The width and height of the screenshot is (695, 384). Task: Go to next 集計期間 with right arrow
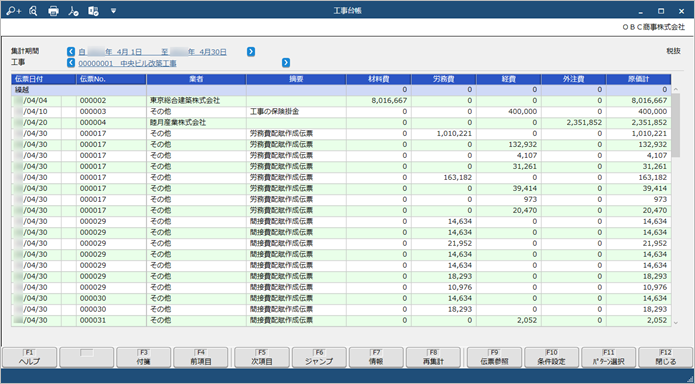[x=251, y=52]
